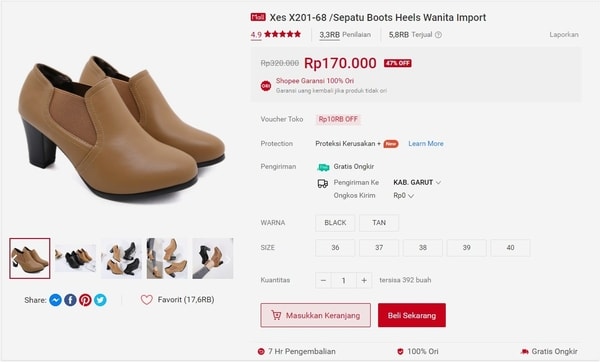Choose size 38
This screenshot has height=362, width=600.
(422, 248)
